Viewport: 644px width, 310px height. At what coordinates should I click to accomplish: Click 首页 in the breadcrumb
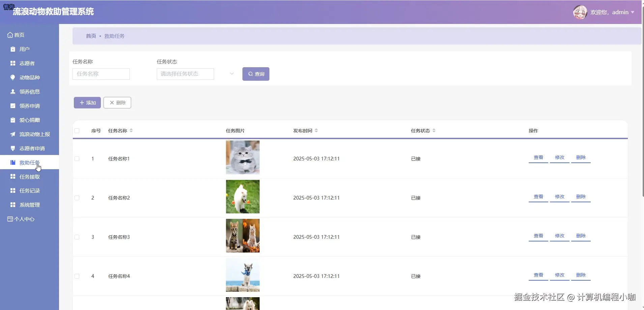[91, 36]
